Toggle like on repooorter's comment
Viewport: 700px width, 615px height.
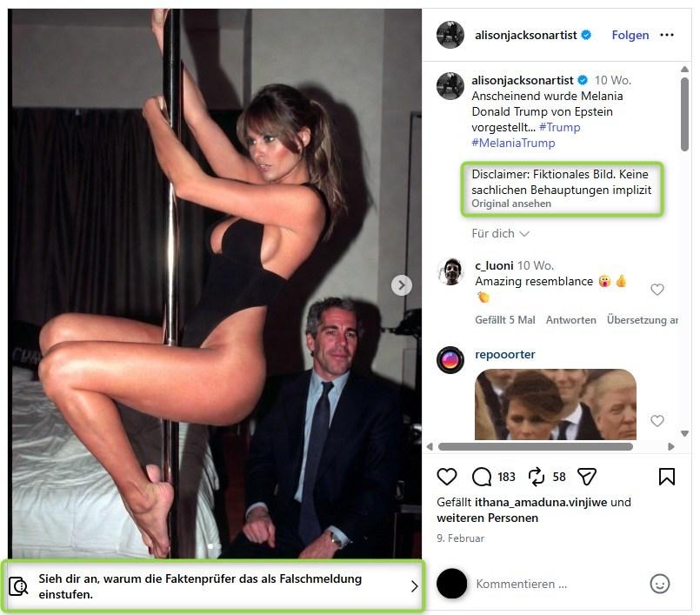pos(657,421)
